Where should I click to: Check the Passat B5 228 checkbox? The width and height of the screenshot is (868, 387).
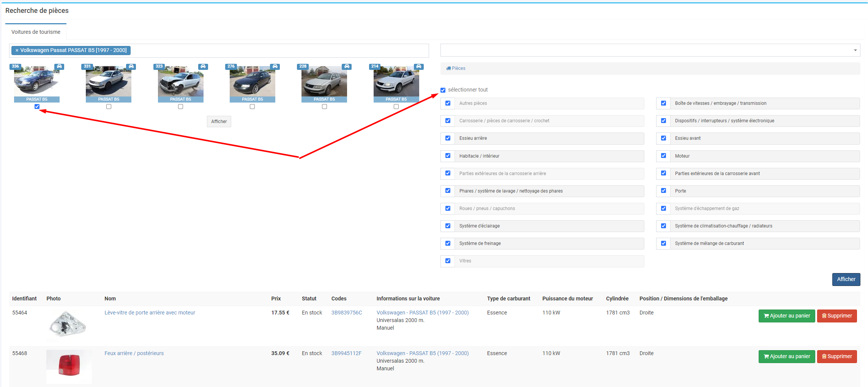click(324, 107)
